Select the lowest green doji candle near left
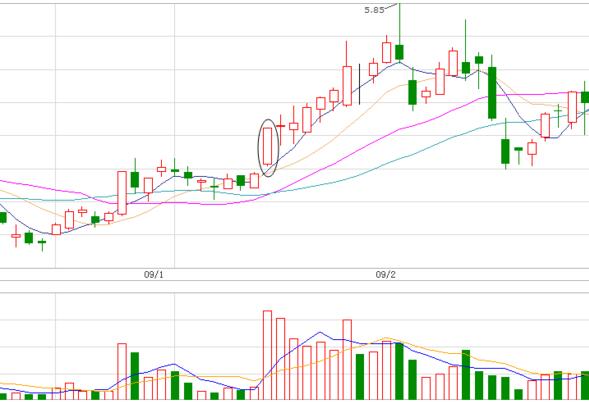This screenshot has width=589, height=402. 42,243
